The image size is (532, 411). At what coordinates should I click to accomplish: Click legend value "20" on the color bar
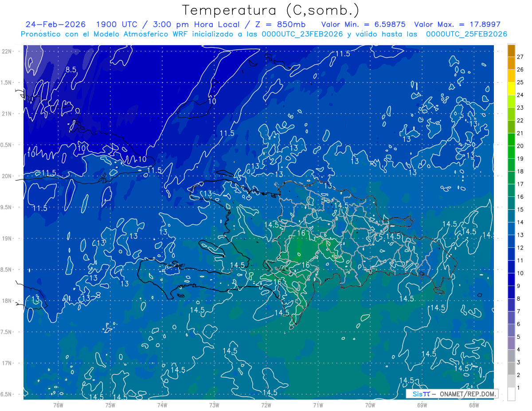click(x=520, y=146)
